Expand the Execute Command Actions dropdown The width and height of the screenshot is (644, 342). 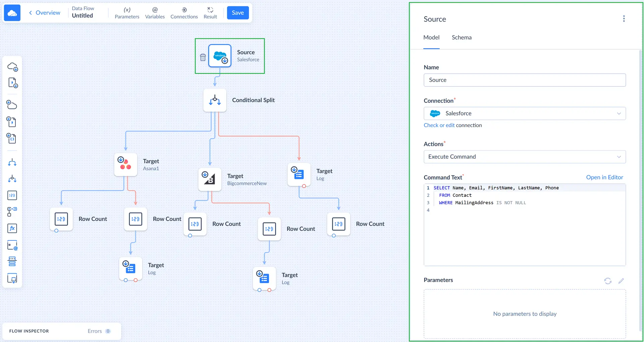(x=524, y=157)
